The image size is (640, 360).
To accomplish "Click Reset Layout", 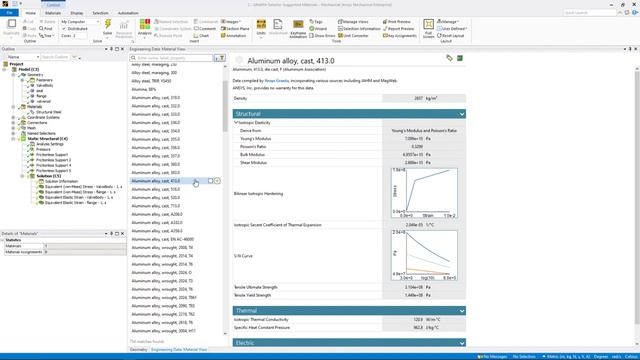I will tap(450, 36).
